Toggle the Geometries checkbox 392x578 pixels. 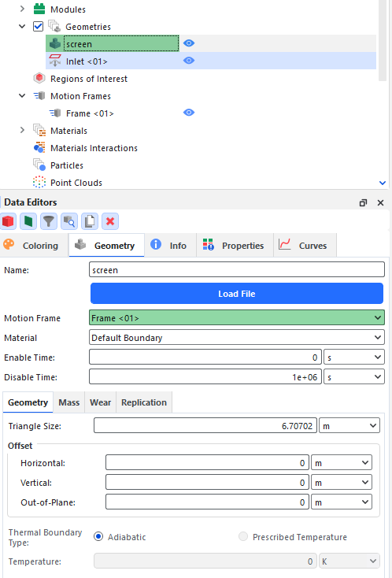pyautogui.click(x=38, y=27)
